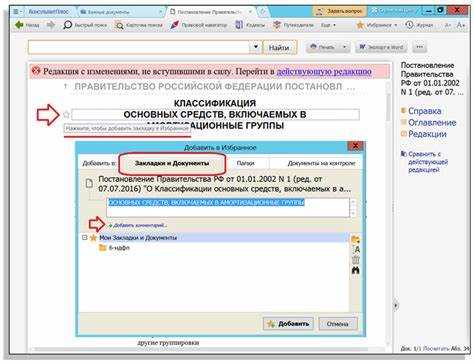This screenshot has height=364, width=474.
Task: Close the Постановление Правительства document tab
Action: pos(250,12)
